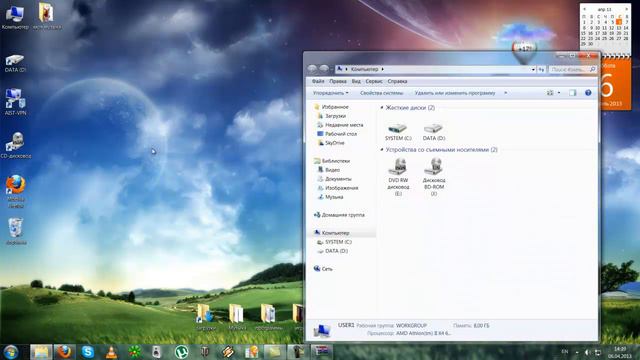Open the Файл menu

[x=318, y=81]
